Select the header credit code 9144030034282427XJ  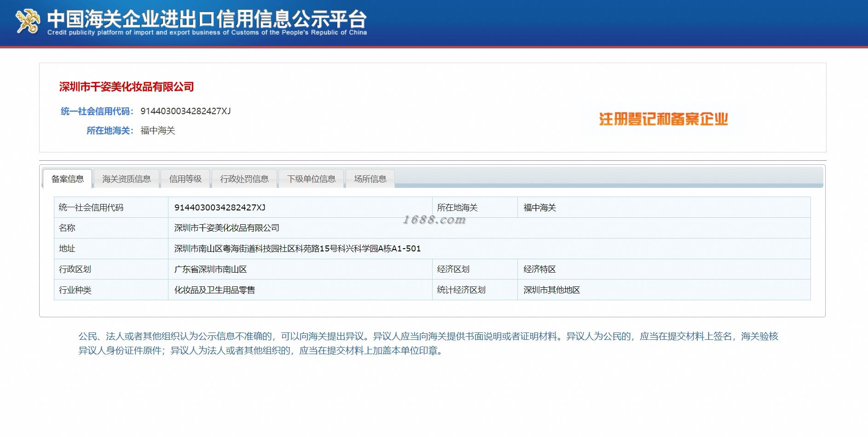pos(185,111)
